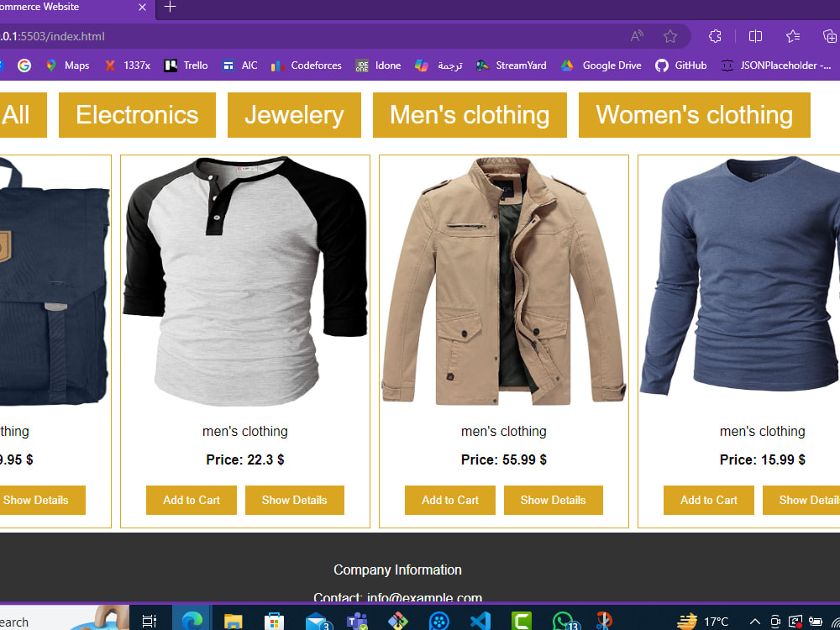Open the weather widget showing 17°C
This screenshot has width=840, height=630.
[x=703, y=622]
